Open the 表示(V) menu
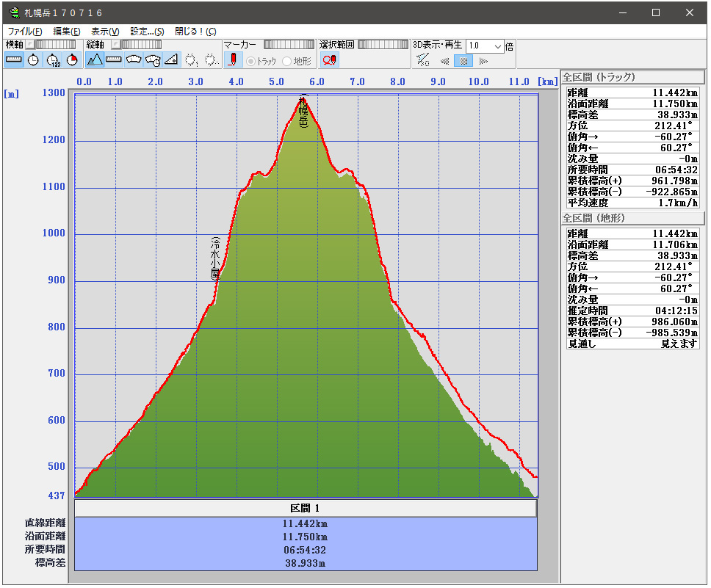This screenshot has height=588, width=711. (x=104, y=32)
